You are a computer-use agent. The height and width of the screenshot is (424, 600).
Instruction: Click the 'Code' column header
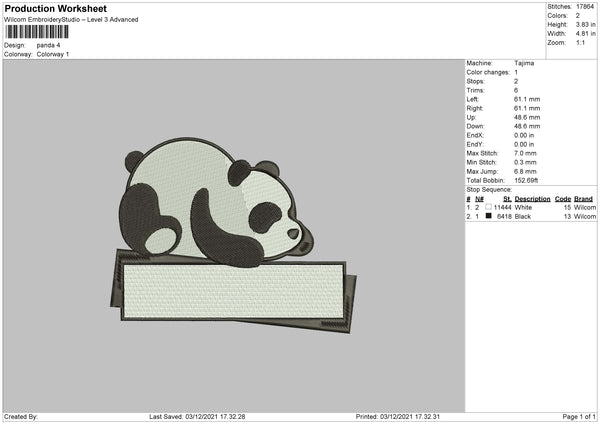pyautogui.click(x=562, y=199)
